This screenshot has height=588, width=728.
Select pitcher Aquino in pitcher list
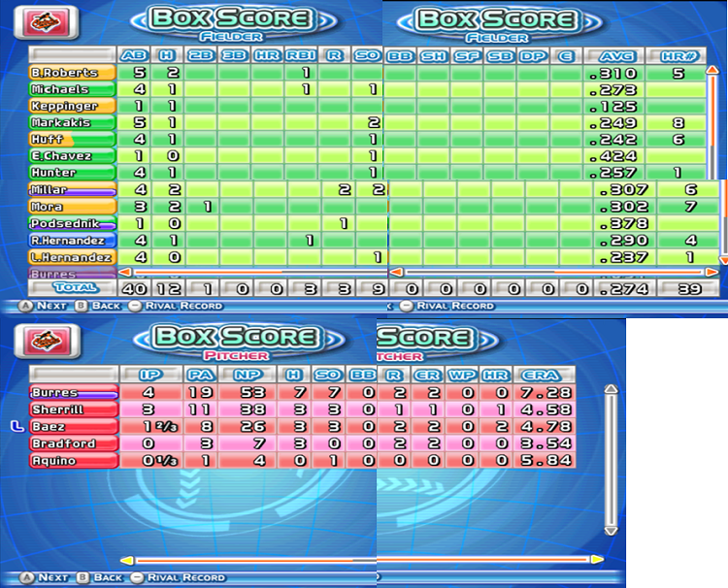[x=74, y=460]
